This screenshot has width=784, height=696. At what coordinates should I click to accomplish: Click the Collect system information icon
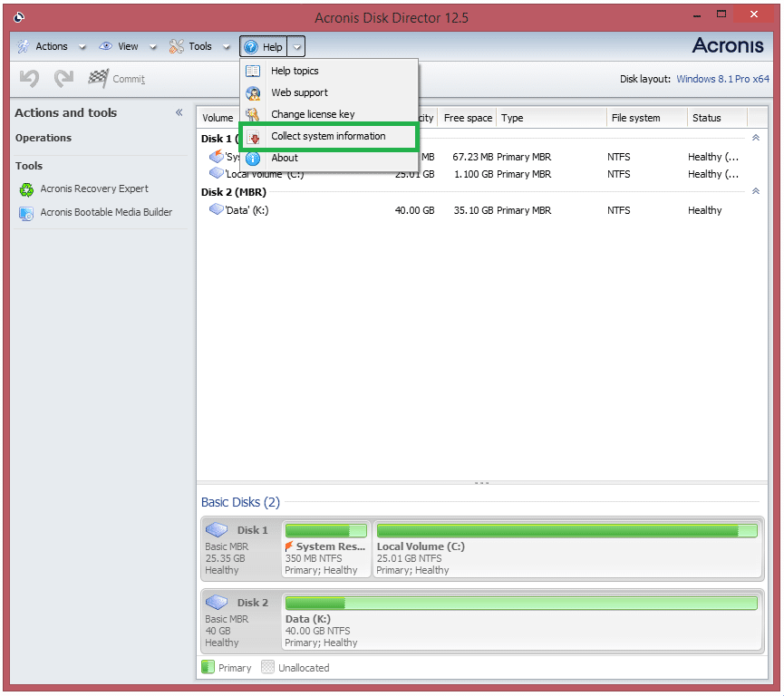[254, 137]
